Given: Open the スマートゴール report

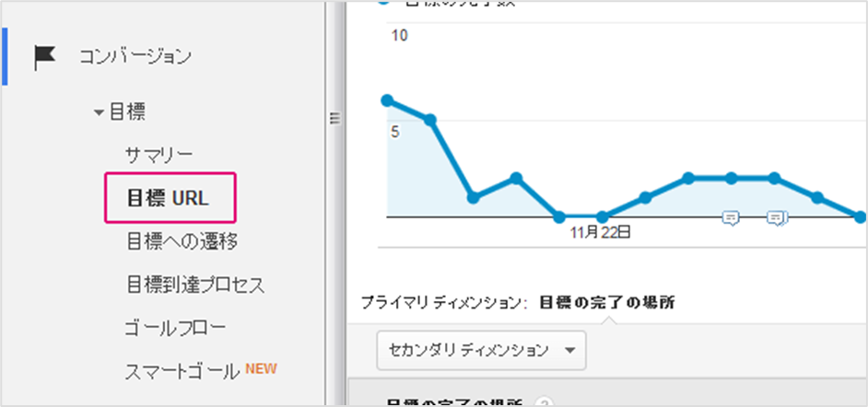Looking at the screenshot, I should [x=182, y=372].
